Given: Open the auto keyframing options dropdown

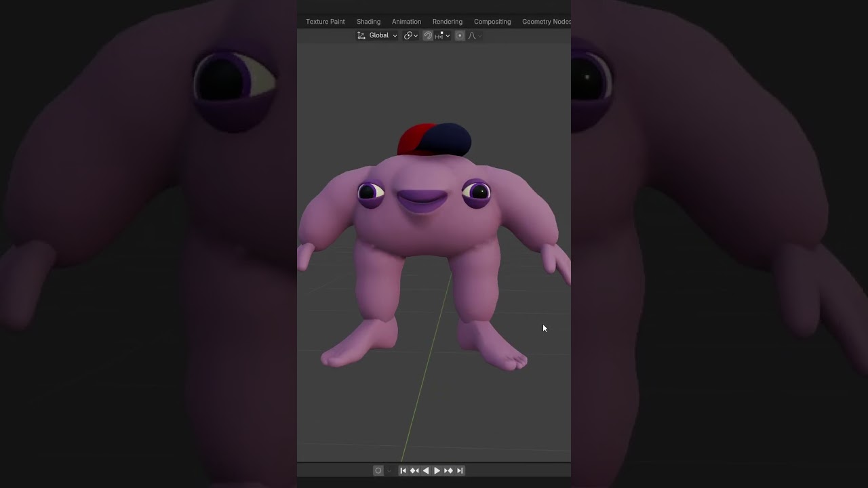Looking at the screenshot, I should 389,470.
